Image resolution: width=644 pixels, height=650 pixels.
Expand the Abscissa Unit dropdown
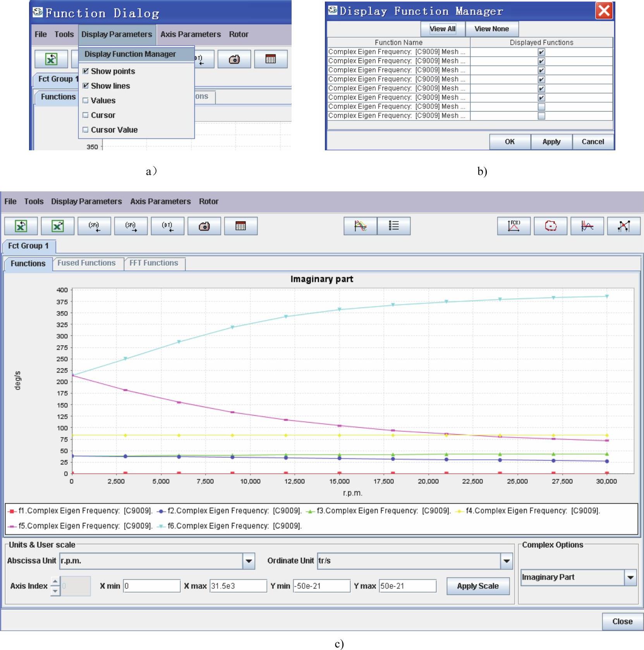click(249, 561)
